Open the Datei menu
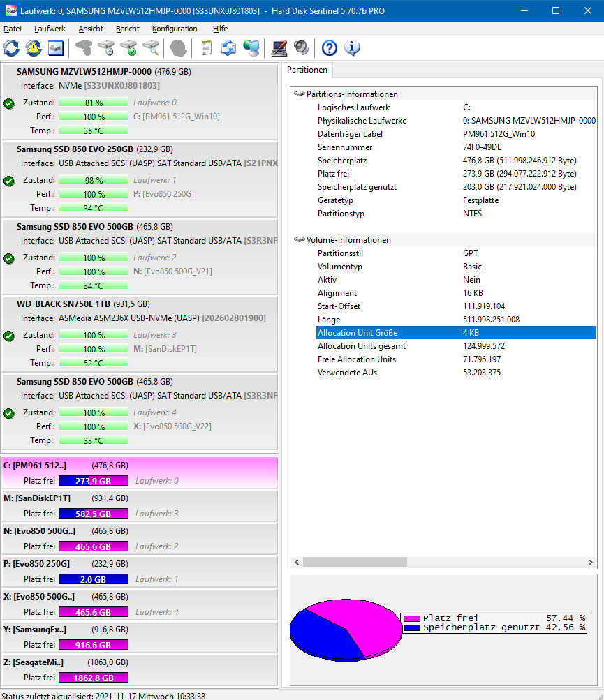 click(x=13, y=29)
